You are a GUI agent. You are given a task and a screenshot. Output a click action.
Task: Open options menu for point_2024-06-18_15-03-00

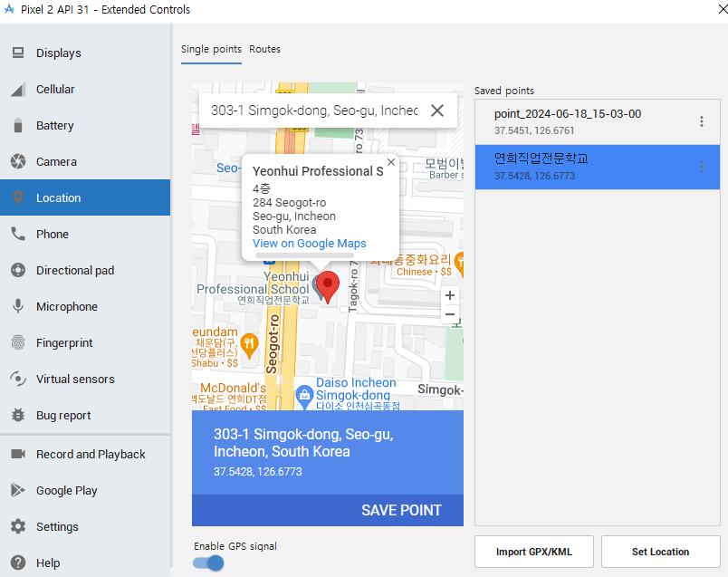702,121
